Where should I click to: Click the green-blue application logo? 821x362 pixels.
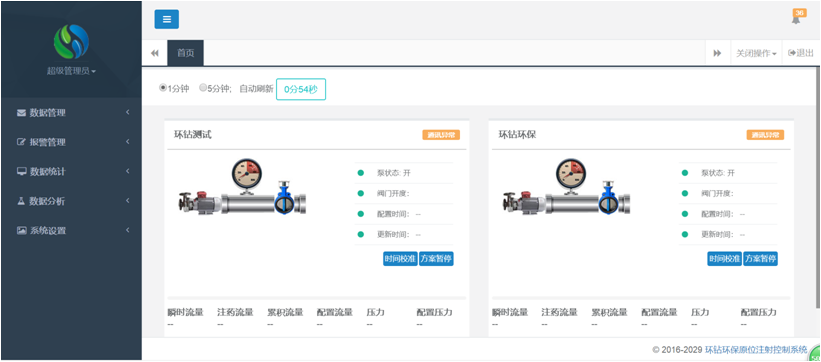[x=71, y=41]
